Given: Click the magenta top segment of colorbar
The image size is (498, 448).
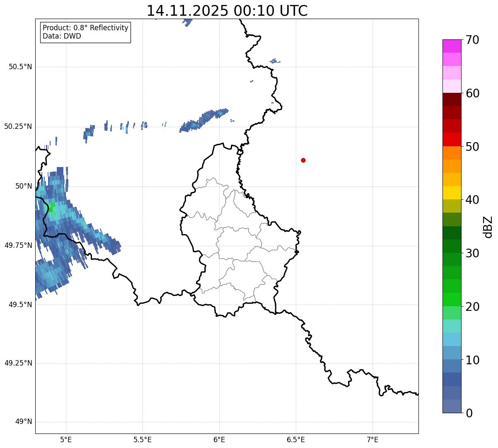Looking at the screenshot, I should 452,46.
